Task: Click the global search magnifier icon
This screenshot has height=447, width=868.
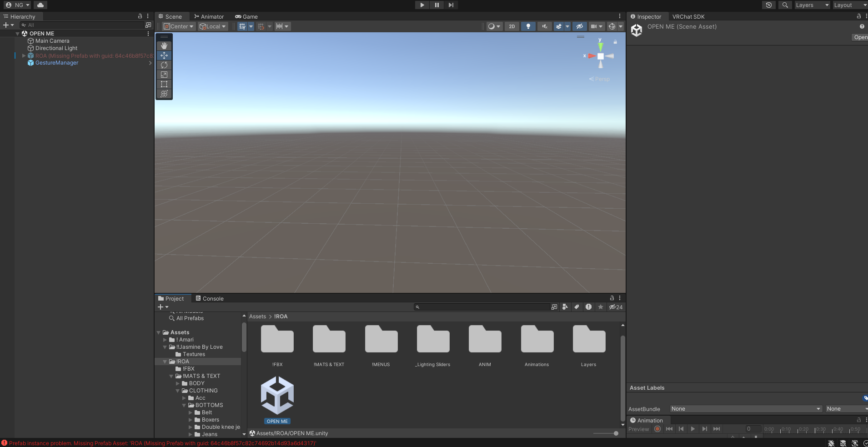Action: click(785, 5)
